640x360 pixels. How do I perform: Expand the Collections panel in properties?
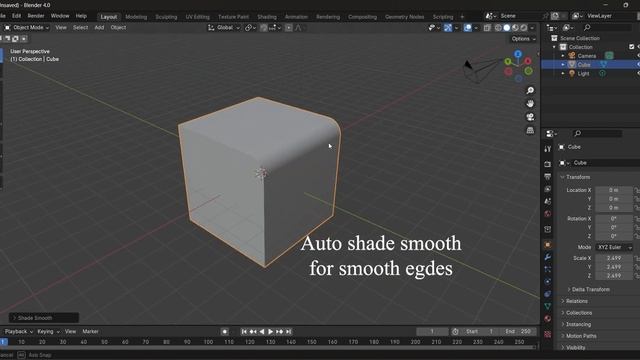click(x=578, y=313)
